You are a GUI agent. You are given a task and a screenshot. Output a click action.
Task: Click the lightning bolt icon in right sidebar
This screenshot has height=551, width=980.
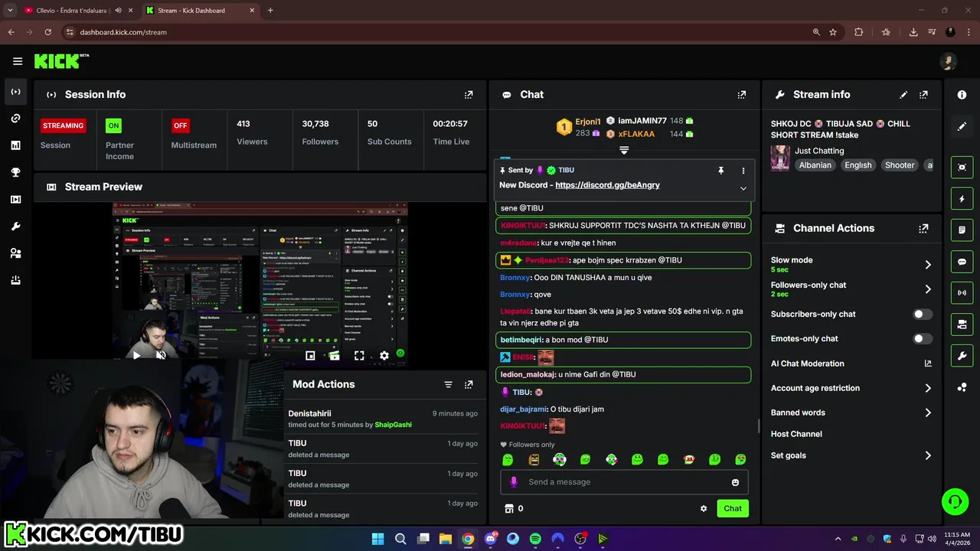coord(962,199)
